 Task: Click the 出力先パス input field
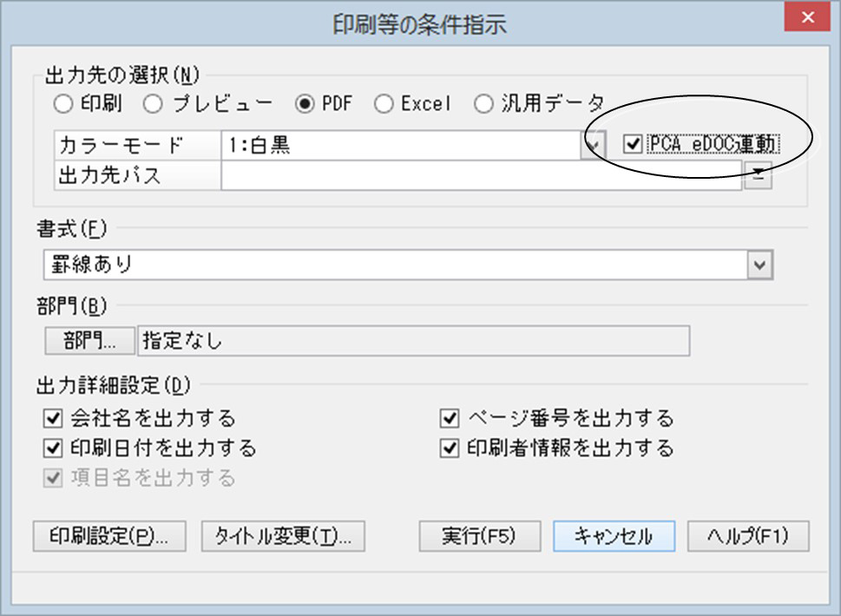481,176
